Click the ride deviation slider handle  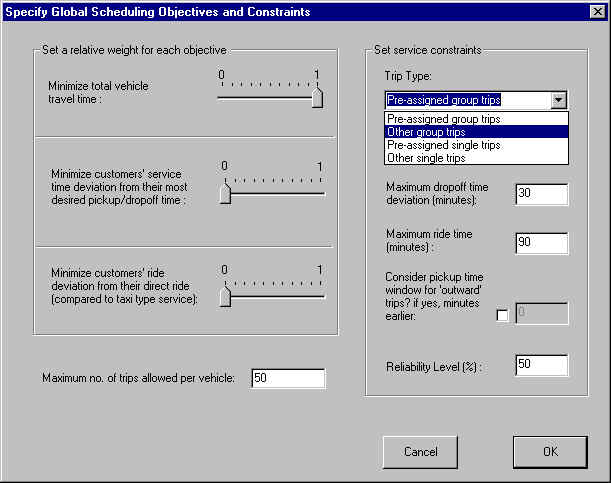pos(225,296)
